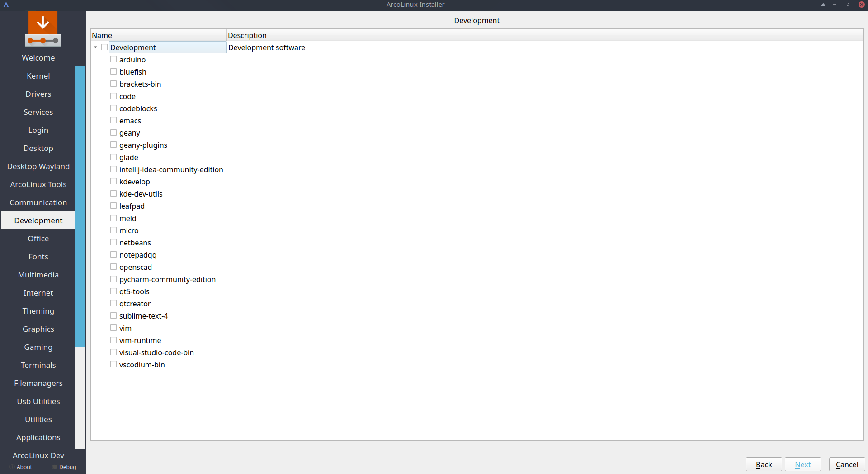Image resolution: width=868 pixels, height=474 pixels.
Task: Click the Description column header
Action: [545, 35]
